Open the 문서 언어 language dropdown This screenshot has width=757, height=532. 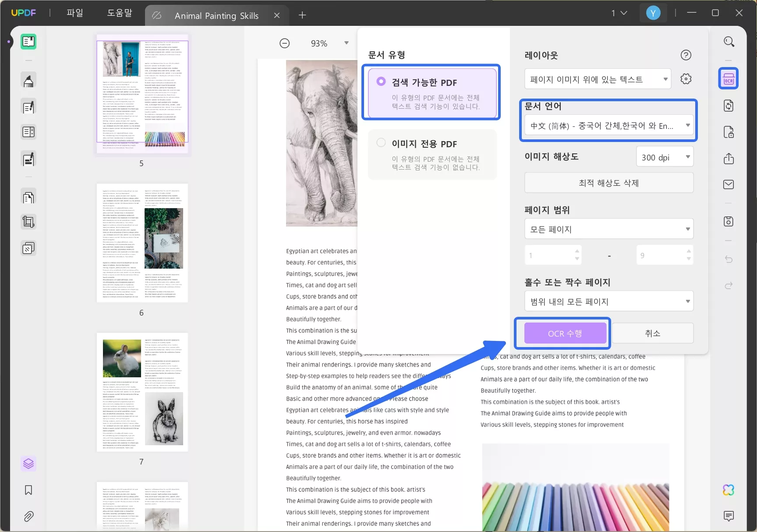click(x=609, y=126)
